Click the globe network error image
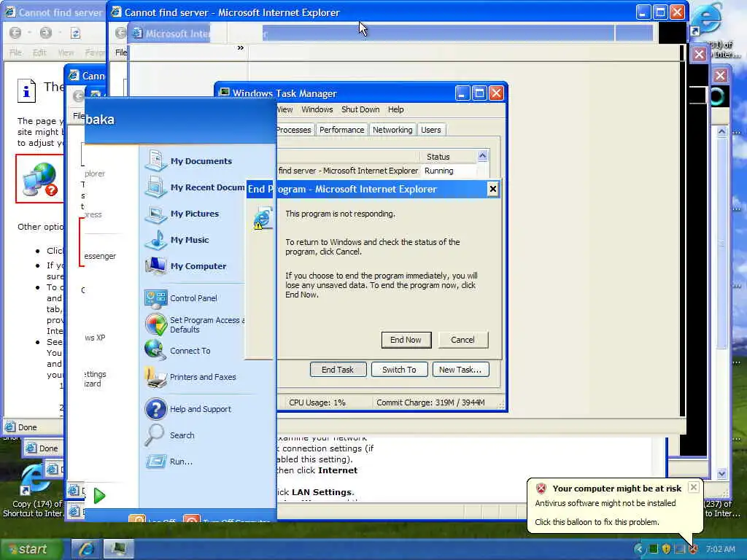This screenshot has height=560, width=747. [x=40, y=179]
